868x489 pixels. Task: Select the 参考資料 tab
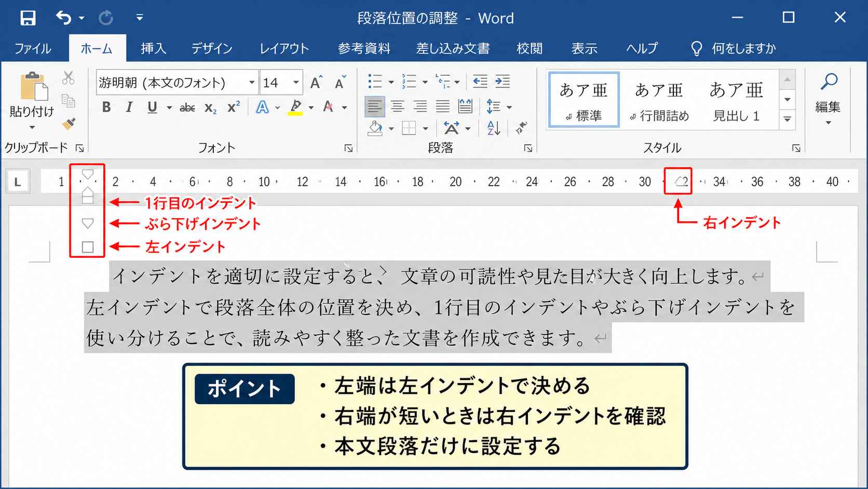click(364, 48)
